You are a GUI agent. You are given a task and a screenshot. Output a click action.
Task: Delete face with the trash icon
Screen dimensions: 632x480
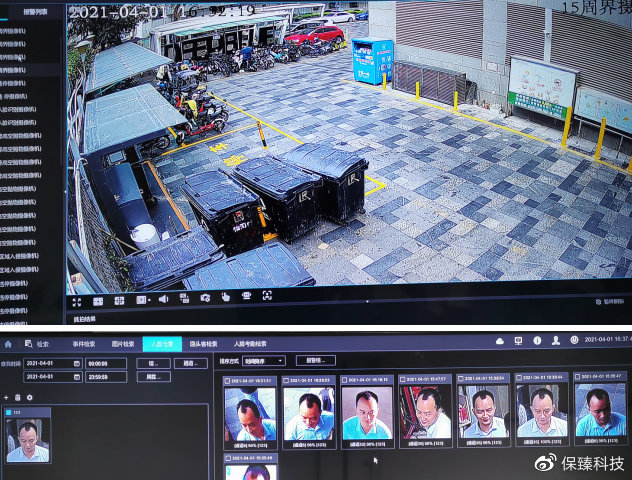[17, 397]
